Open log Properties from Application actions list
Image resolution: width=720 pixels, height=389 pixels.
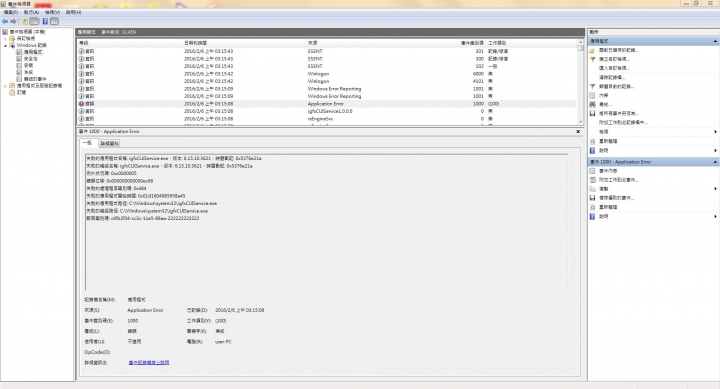tap(603, 96)
